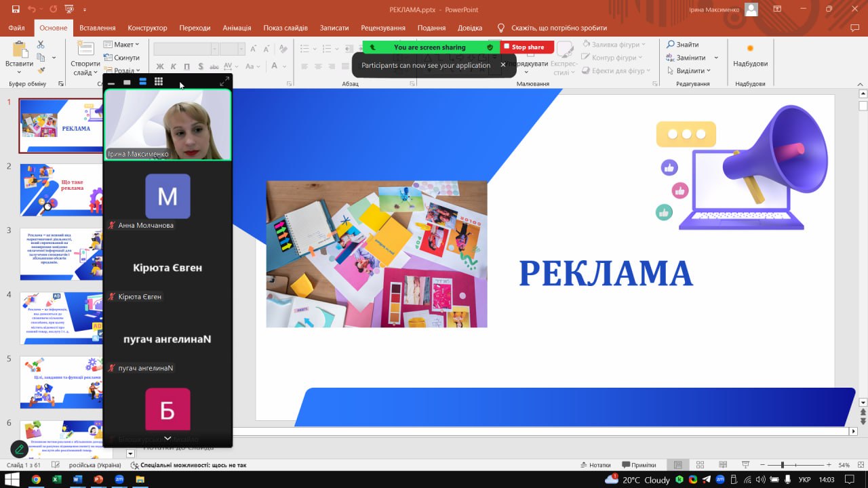Click the Format Painter brush icon
This screenshot has width=868, height=488.
[41, 70]
